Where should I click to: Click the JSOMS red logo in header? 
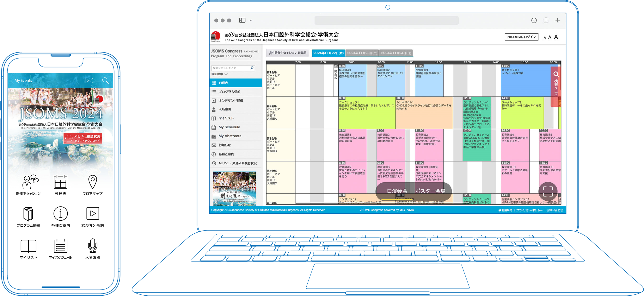point(216,36)
